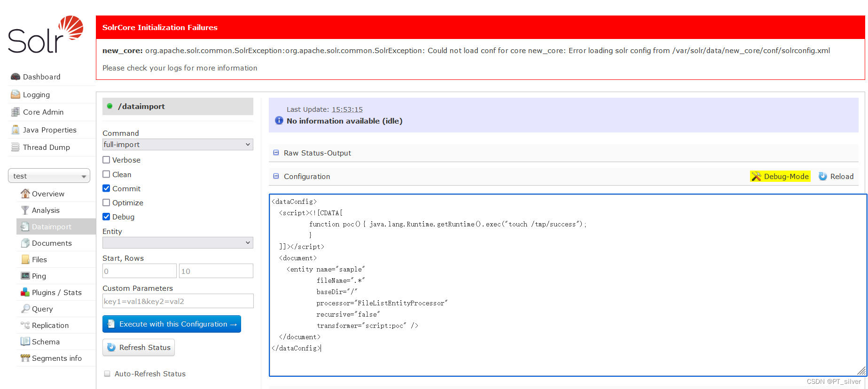
Task: Open Dashboard via its gauge icon
Action: click(16, 77)
